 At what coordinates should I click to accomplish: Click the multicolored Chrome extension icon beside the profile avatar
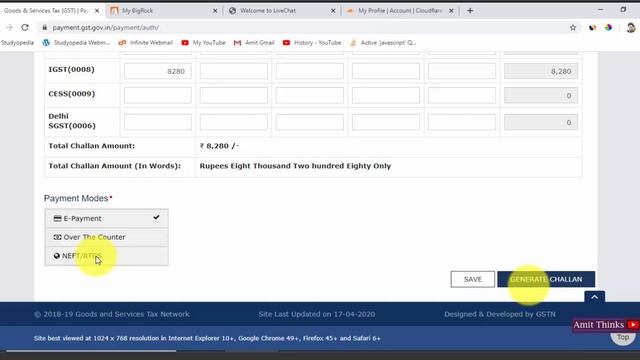608,27
